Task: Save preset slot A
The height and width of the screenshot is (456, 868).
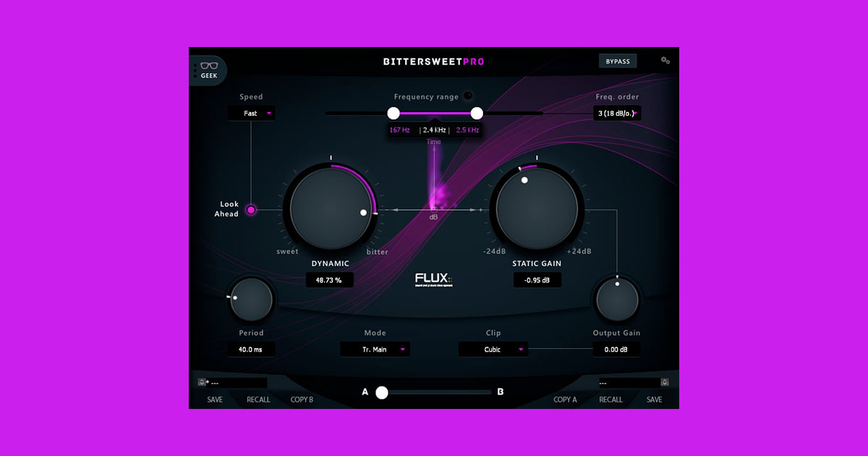Action: click(215, 400)
